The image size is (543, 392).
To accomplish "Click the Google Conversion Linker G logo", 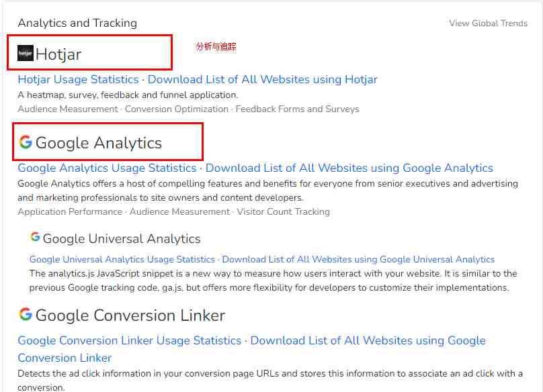I will click(x=26, y=314).
